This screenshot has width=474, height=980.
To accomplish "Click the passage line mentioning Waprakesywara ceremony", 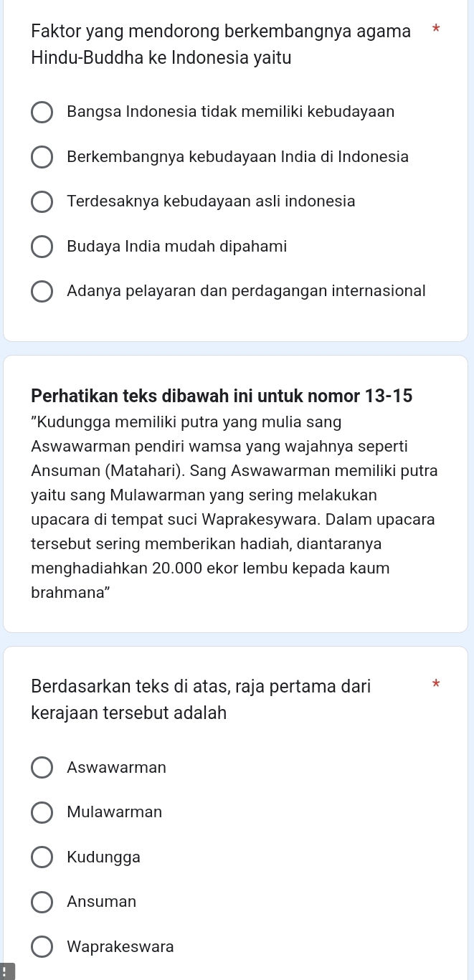I will point(233,520).
